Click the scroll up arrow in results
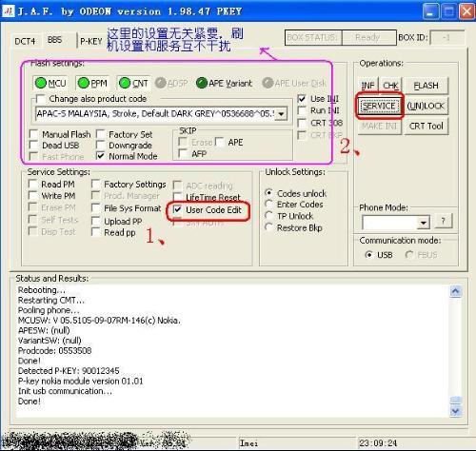 click(455, 291)
